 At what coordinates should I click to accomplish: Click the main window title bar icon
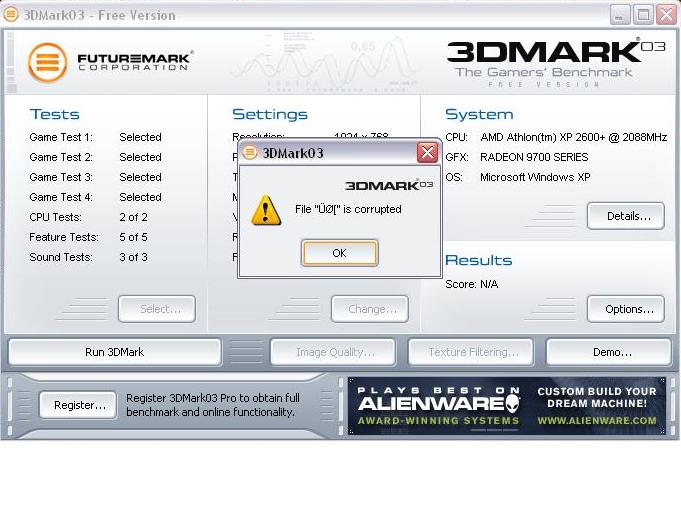pos(11,14)
